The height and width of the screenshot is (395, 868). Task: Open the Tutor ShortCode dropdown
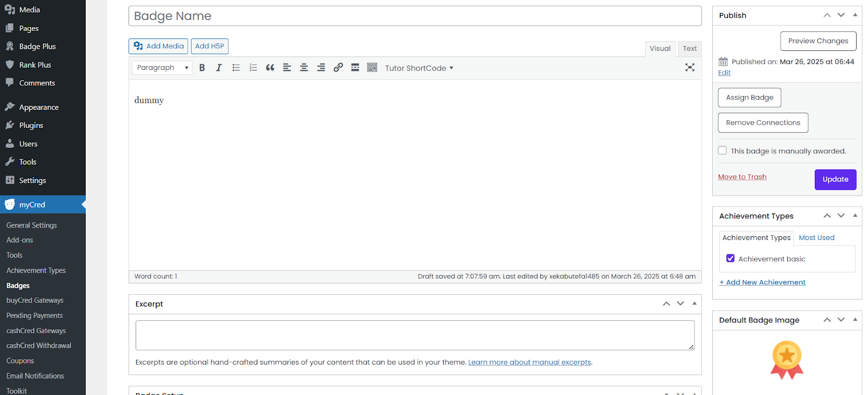pyautogui.click(x=419, y=68)
